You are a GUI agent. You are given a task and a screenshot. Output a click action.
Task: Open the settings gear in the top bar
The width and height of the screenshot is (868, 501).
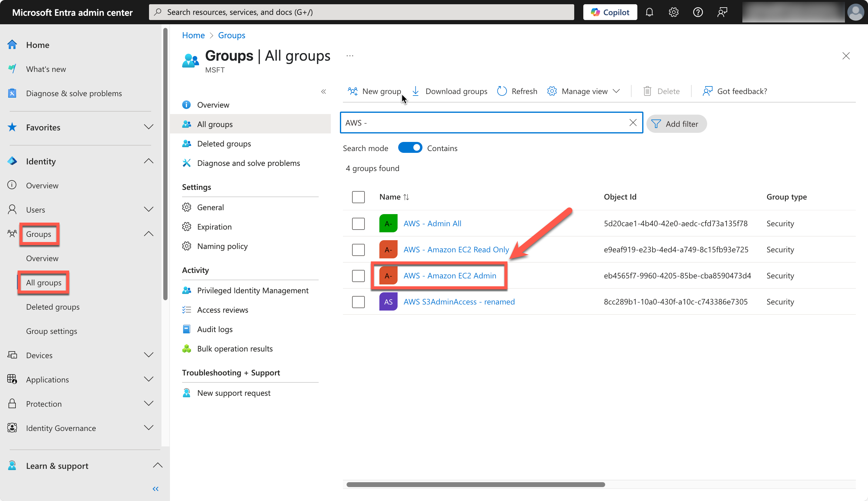pos(673,12)
